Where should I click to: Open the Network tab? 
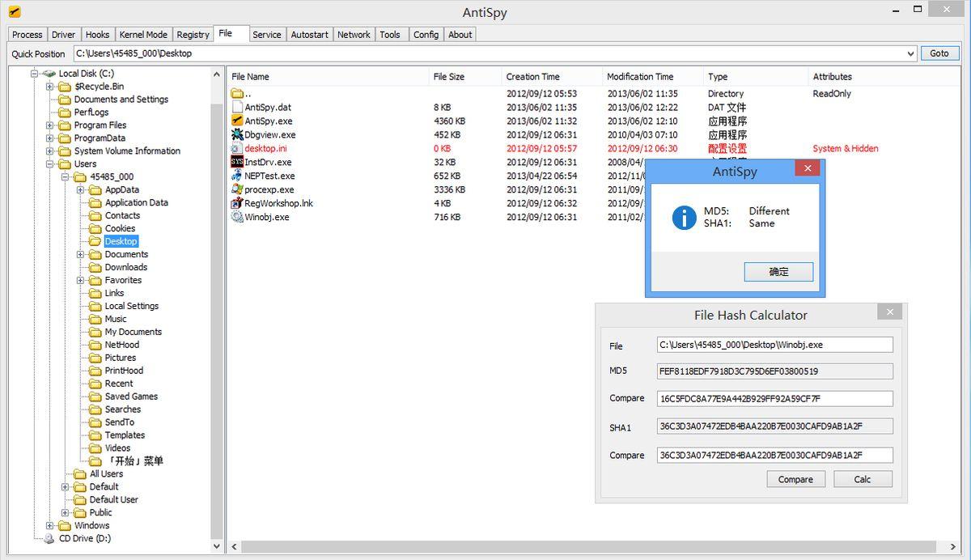click(354, 35)
